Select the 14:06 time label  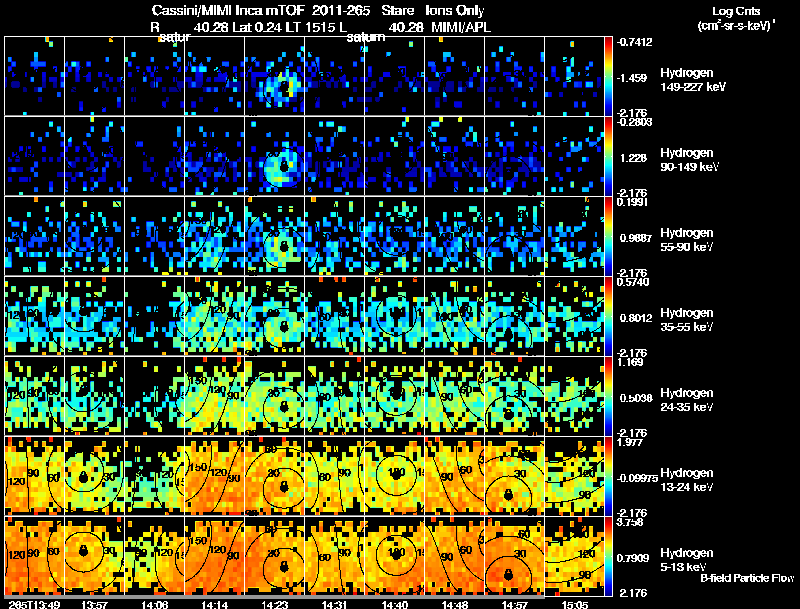[x=155, y=604]
